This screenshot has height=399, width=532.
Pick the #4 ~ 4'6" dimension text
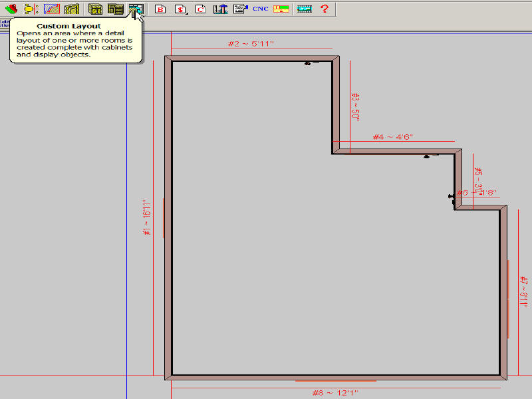pos(392,137)
